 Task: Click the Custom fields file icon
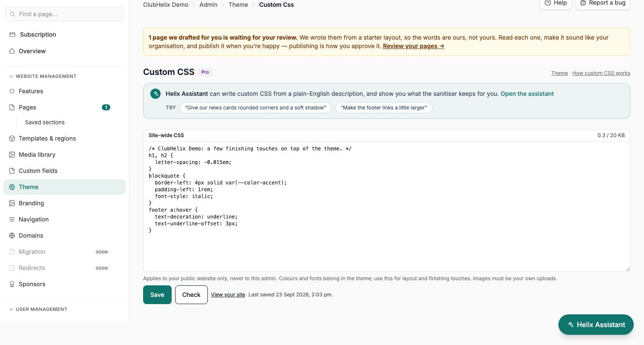[x=12, y=171]
